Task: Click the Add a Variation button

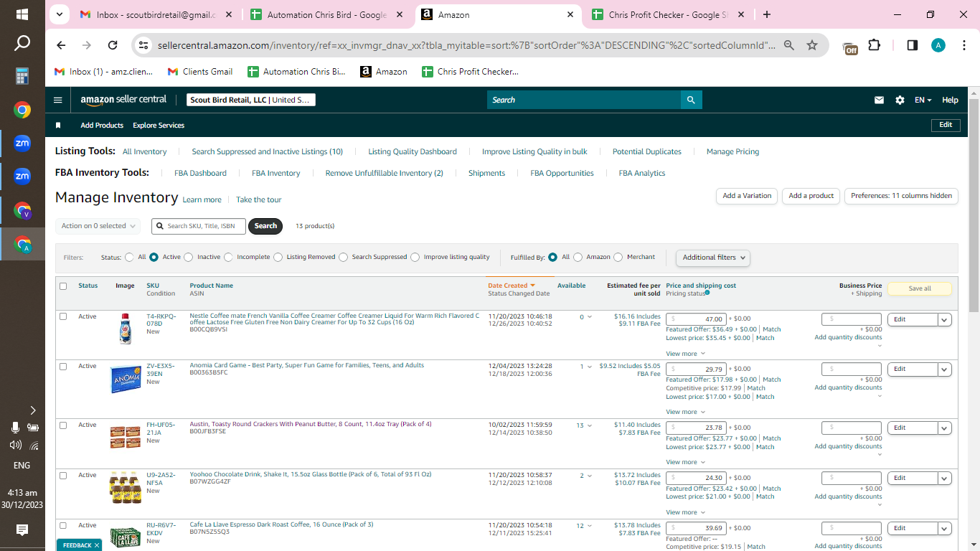Action: coord(747,196)
